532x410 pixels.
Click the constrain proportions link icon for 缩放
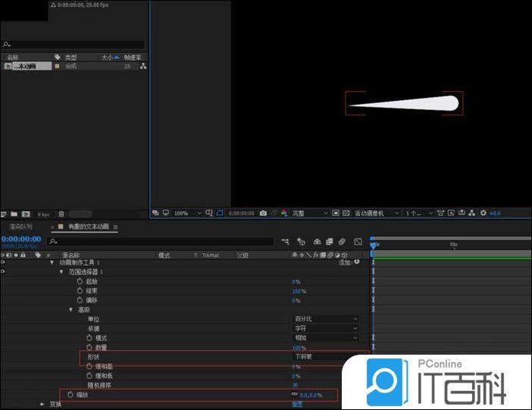pyautogui.click(x=294, y=395)
